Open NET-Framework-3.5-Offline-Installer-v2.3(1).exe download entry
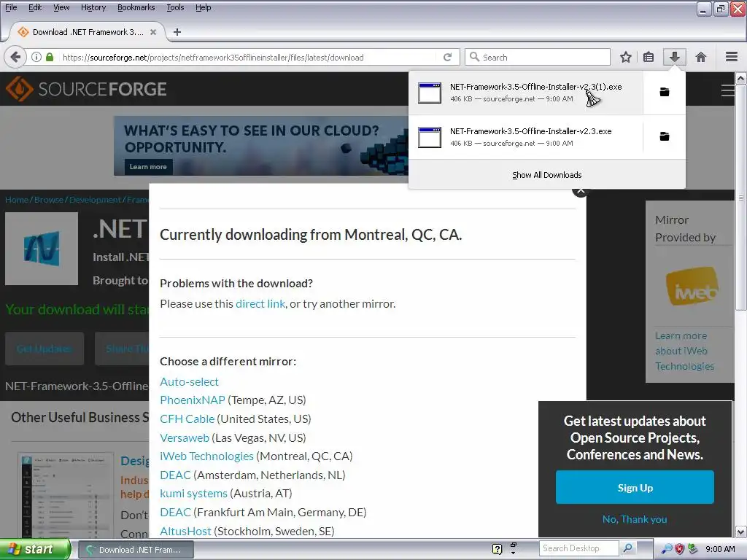The height and width of the screenshot is (560, 747). [525, 93]
